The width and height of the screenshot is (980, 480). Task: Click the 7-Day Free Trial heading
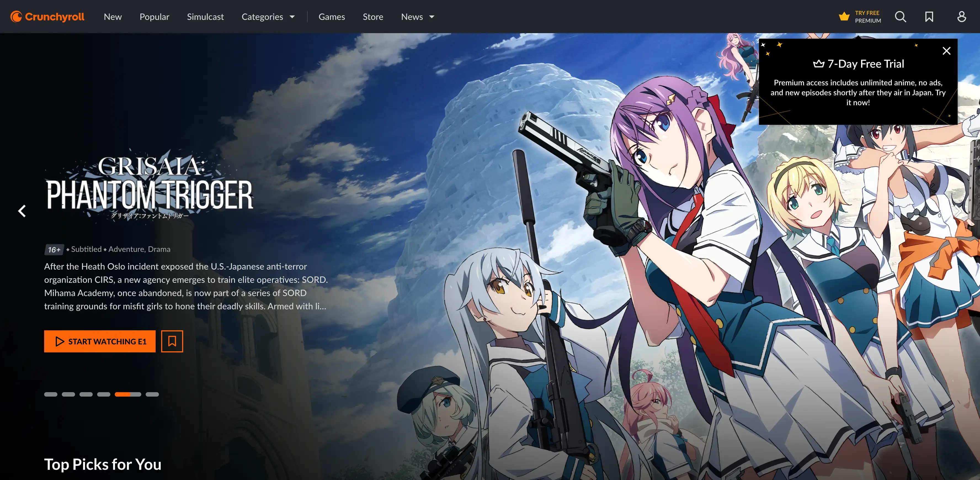point(858,64)
